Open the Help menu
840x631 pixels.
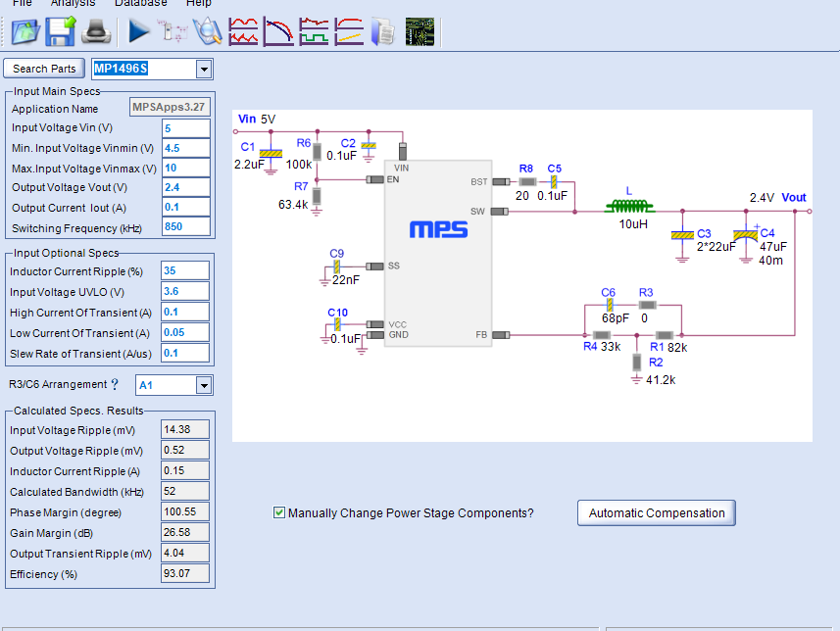click(x=199, y=4)
